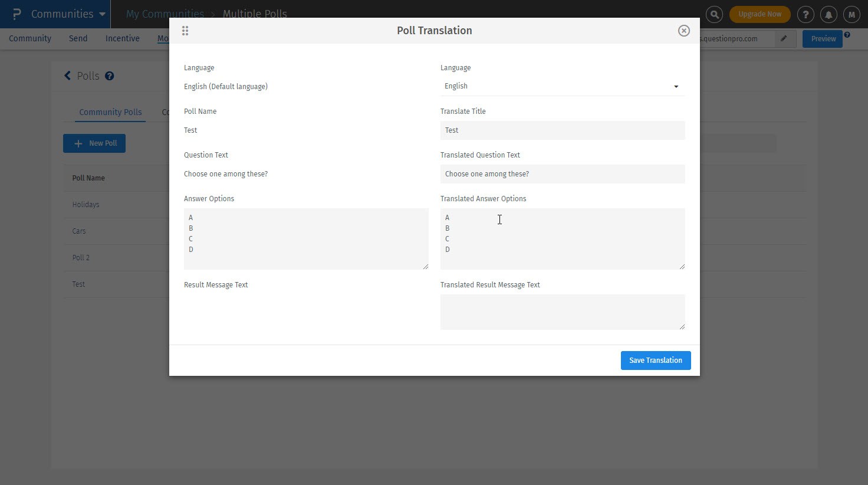Open the notifications bell icon
Image resolution: width=868 pixels, height=485 pixels.
coord(828,14)
